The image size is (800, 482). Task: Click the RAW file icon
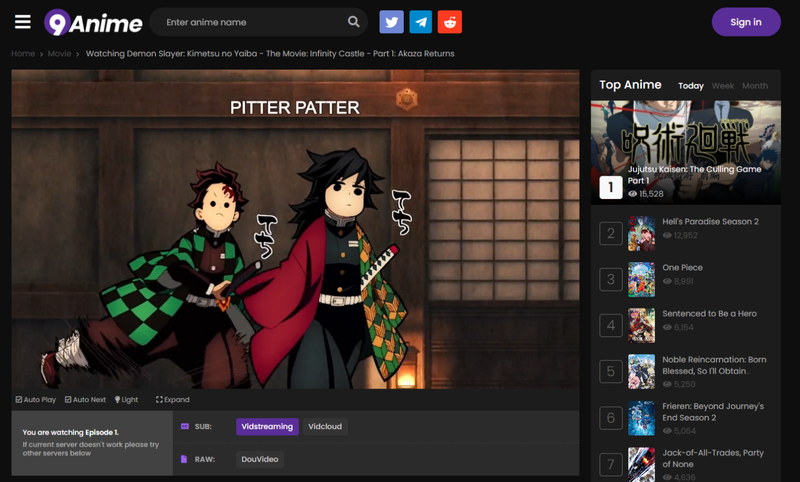click(x=184, y=459)
